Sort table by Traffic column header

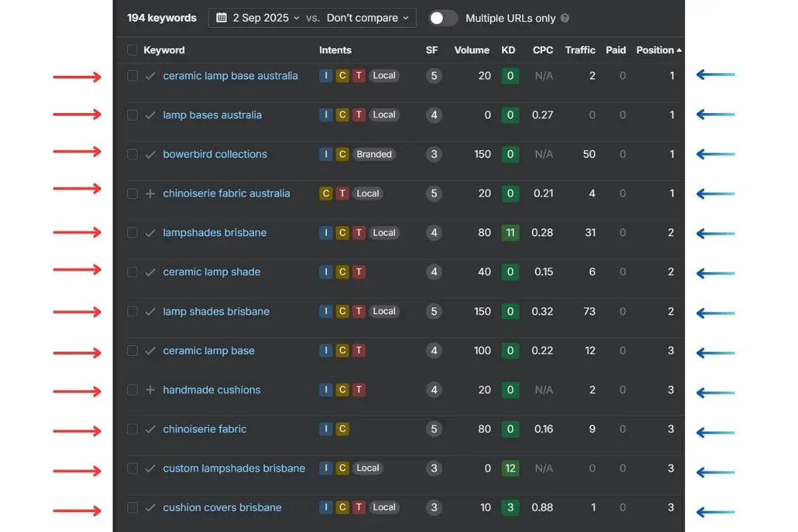pyautogui.click(x=580, y=50)
